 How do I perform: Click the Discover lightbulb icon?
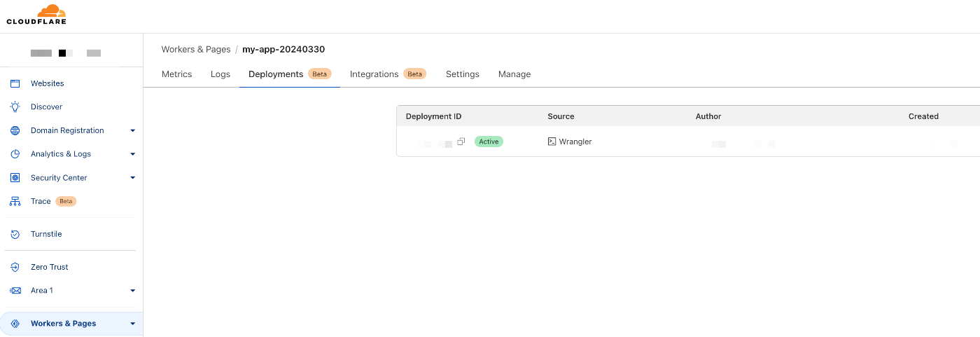(x=15, y=106)
